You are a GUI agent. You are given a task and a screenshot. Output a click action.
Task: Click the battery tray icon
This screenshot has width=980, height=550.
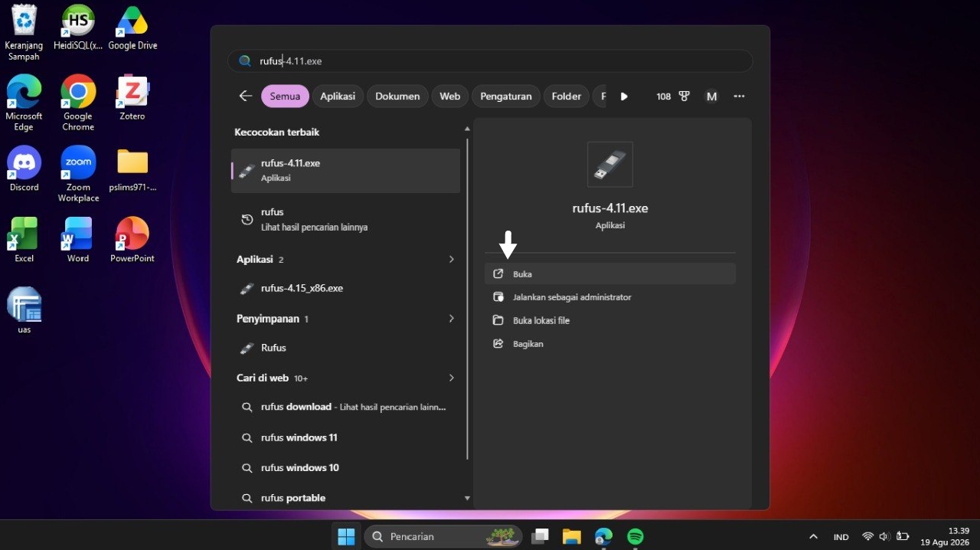903,537
